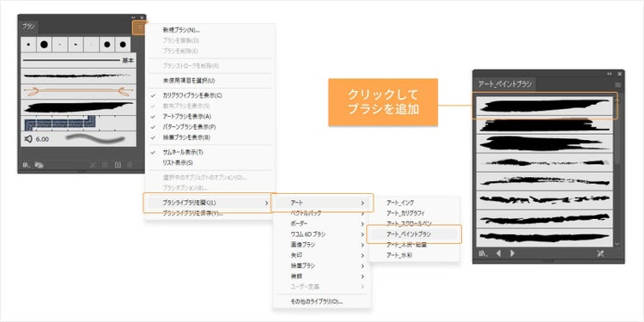
Task: Select the orange arrow art brush
Action: tap(78, 91)
